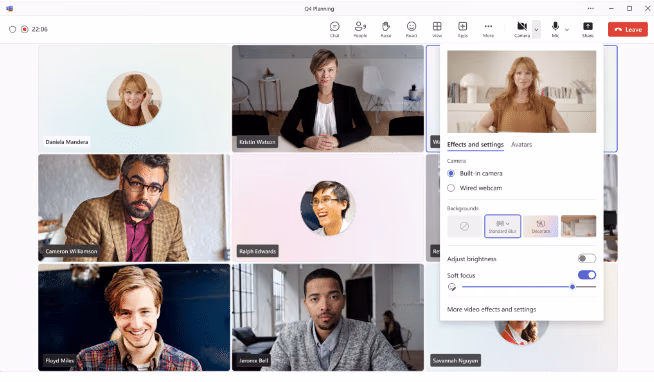The image size is (654, 382).
Task: Switch to the Avatars tab
Action: click(x=521, y=144)
